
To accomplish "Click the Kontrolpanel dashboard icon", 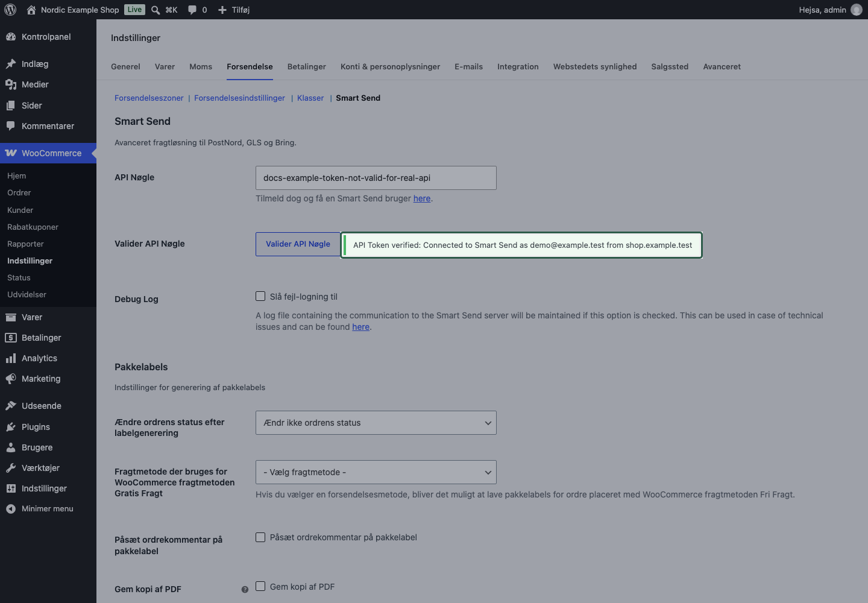I will pos(11,37).
